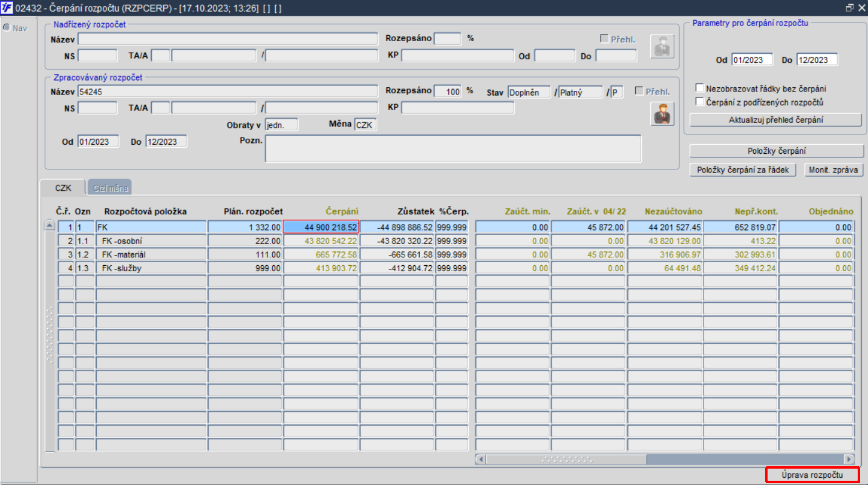This screenshot has height=485, width=868.
Task: Click the Nezaúčtováno value 44 201 527.45
Action: (665, 227)
